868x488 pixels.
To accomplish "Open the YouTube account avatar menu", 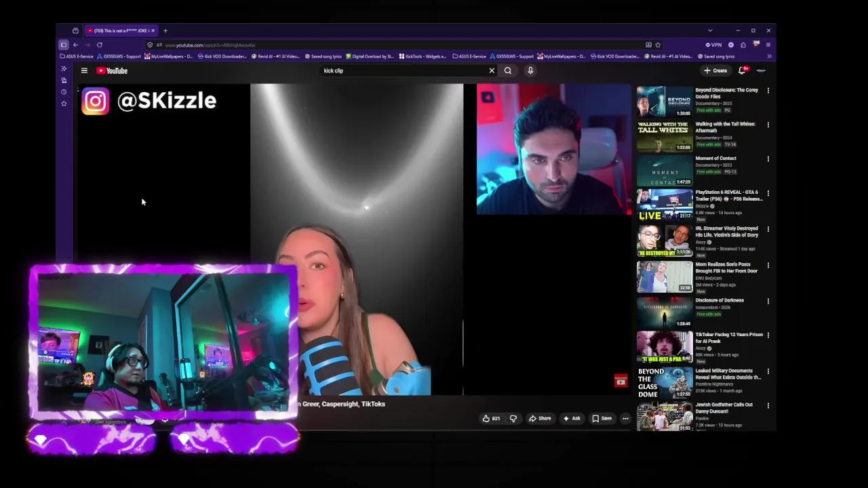I will click(x=761, y=70).
